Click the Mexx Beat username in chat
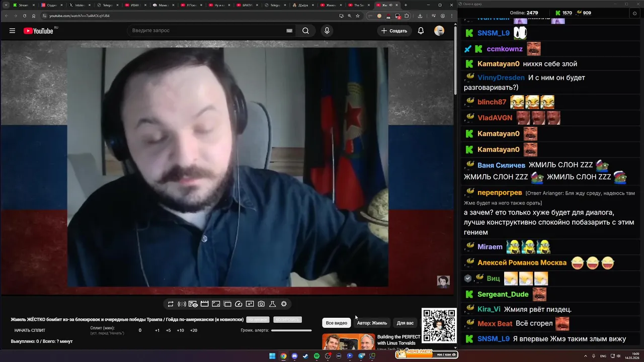644x362 pixels. [495, 323]
